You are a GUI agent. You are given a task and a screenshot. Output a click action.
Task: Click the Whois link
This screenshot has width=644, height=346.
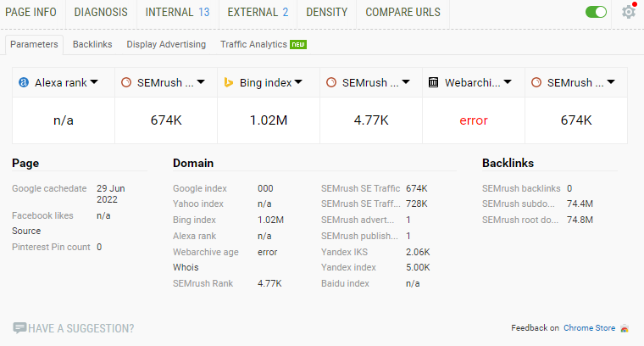pos(186,267)
